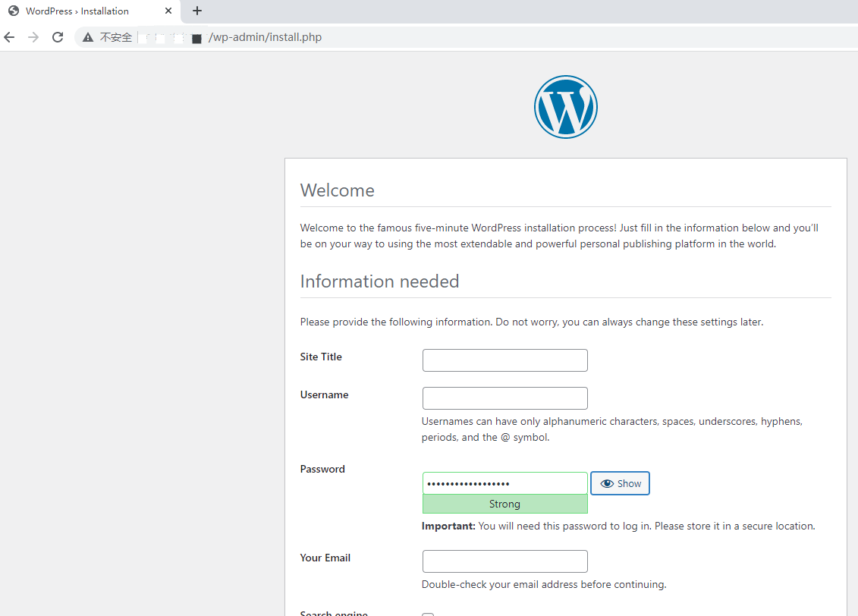This screenshot has width=858, height=616.
Task: Click into the Password field
Action: point(504,483)
